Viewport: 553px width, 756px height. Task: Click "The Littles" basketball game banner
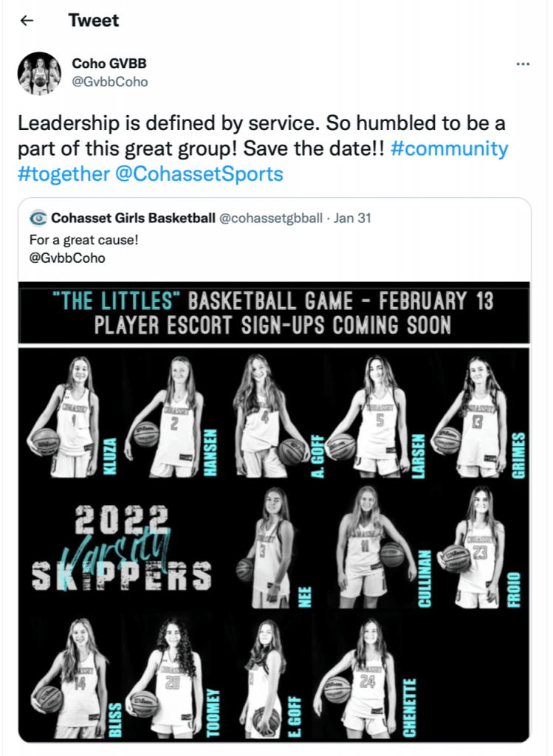(x=274, y=312)
